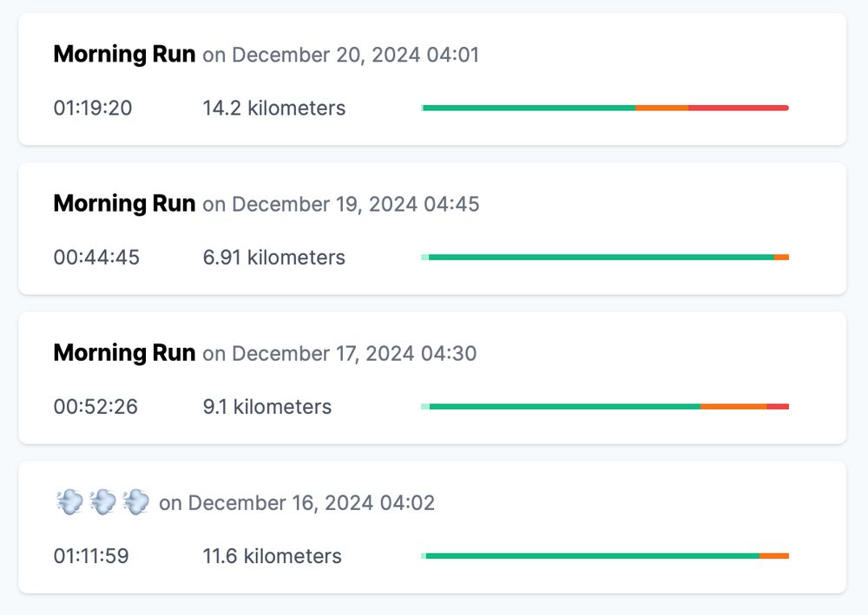
Task: Open the Morning Run from December 20
Action: point(124,54)
